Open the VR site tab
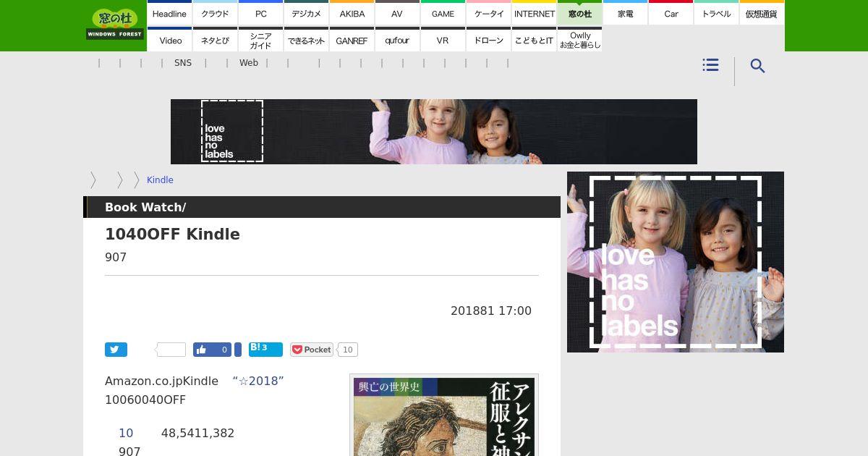The height and width of the screenshot is (456, 868). [443, 41]
